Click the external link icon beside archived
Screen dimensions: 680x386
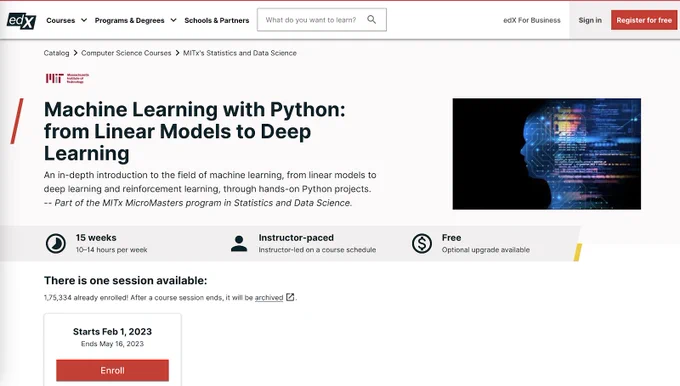coord(290,297)
